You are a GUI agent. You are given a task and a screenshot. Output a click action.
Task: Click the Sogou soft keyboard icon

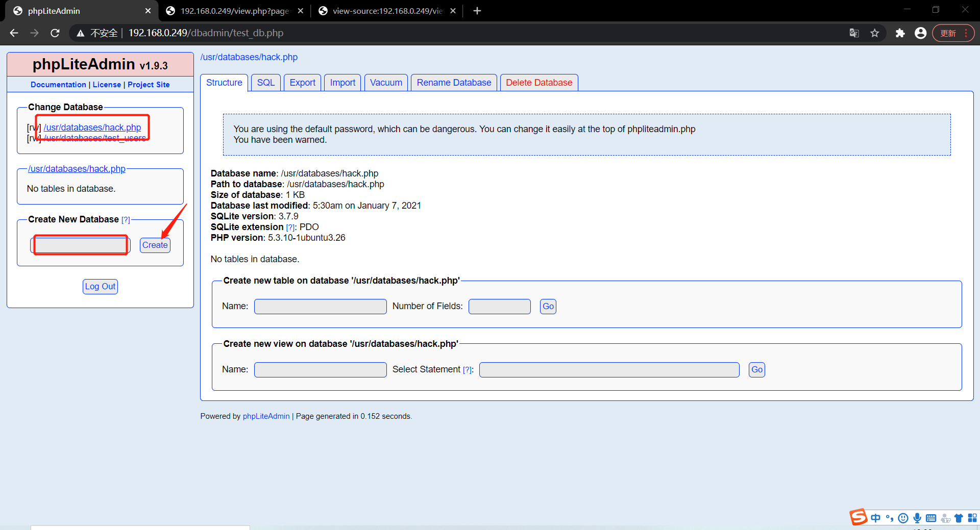coord(931,518)
